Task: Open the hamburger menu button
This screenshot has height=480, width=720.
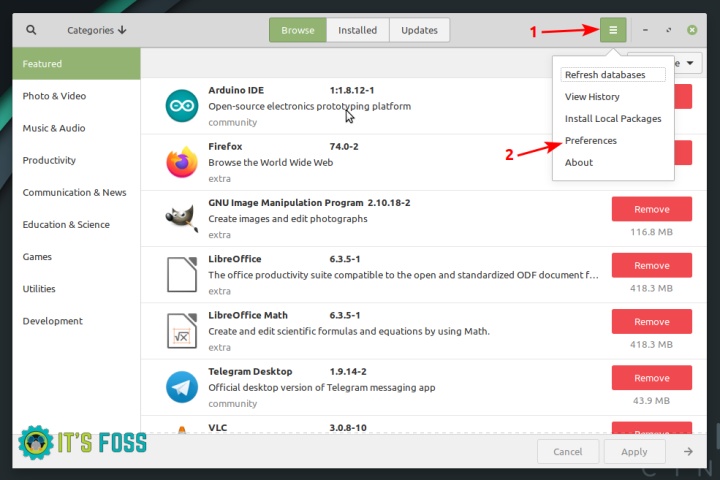Action: 613,30
